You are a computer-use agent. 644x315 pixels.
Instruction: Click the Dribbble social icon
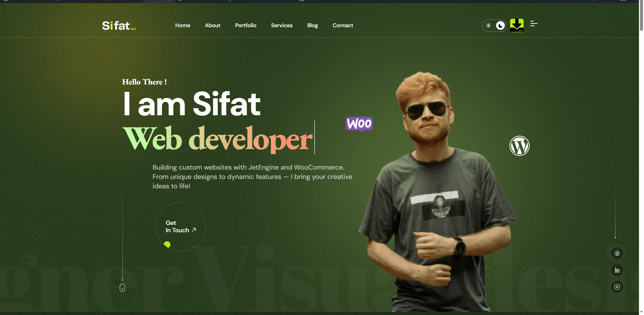pos(617,253)
